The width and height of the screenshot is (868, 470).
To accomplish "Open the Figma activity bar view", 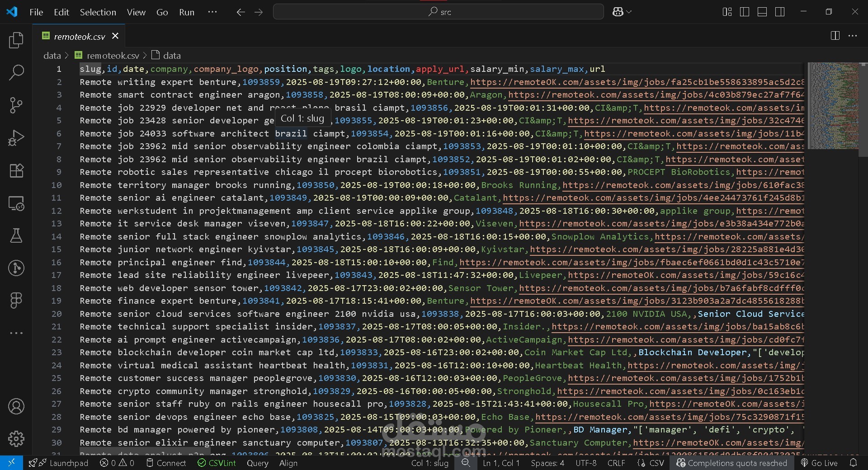I will pos(16,301).
